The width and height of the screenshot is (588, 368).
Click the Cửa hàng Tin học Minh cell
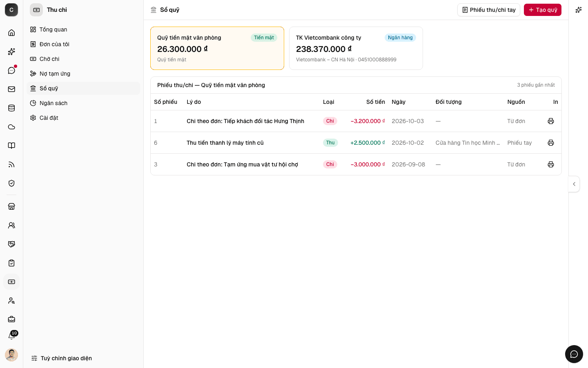(x=468, y=143)
